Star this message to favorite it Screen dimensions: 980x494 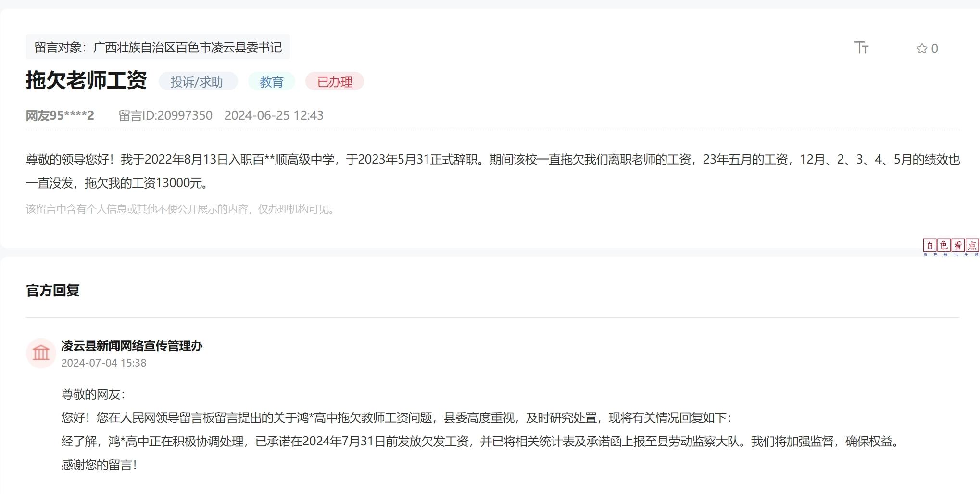tap(921, 49)
